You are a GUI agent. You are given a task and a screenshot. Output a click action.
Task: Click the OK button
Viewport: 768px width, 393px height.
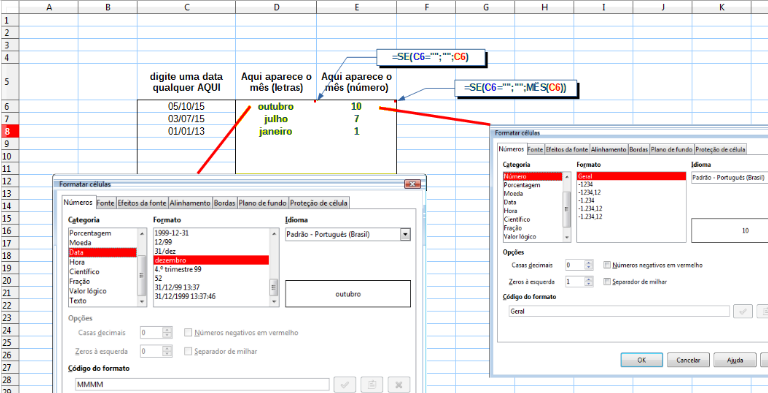coord(641,360)
